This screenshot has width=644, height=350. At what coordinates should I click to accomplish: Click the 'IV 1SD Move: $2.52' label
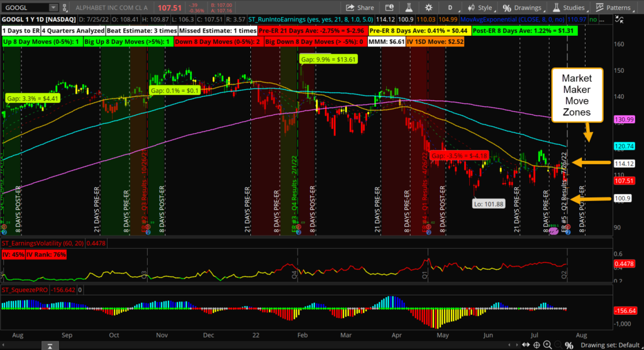click(x=435, y=42)
